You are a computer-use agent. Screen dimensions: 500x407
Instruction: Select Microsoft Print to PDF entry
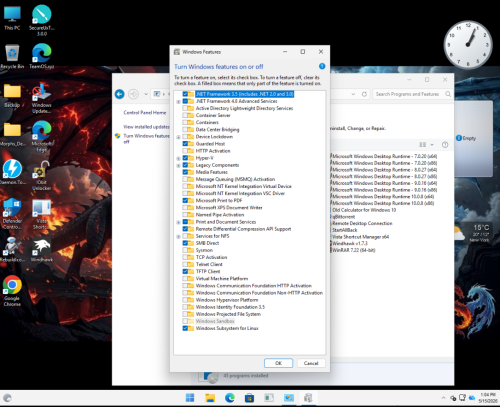tap(219, 200)
